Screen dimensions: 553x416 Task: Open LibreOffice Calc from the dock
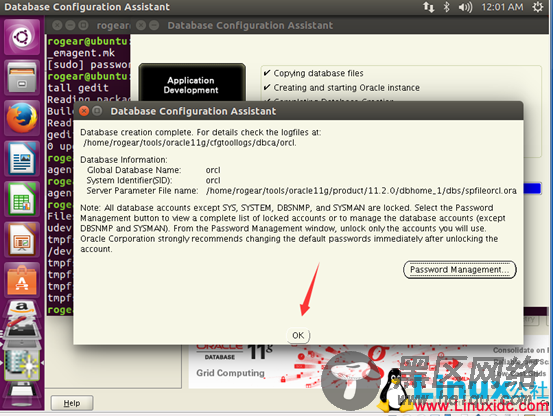[22, 199]
